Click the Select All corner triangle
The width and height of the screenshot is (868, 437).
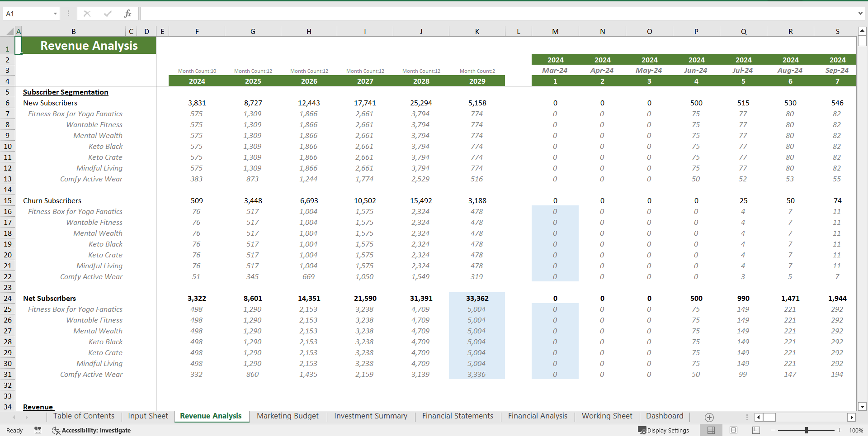point(9,31)
